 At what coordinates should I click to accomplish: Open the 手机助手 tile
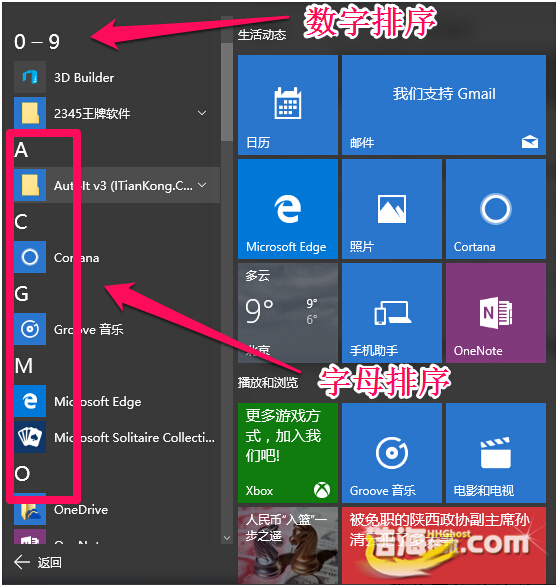point(392,313)
